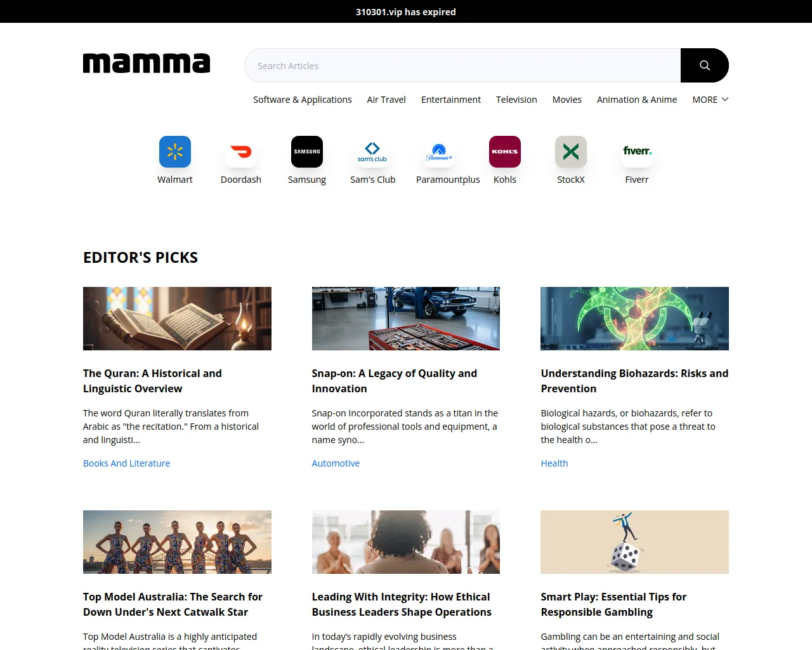This screenshot has width=812, height=650.
Task: Open the Software & Applications menu item
Action: click(x=302, y=100)
